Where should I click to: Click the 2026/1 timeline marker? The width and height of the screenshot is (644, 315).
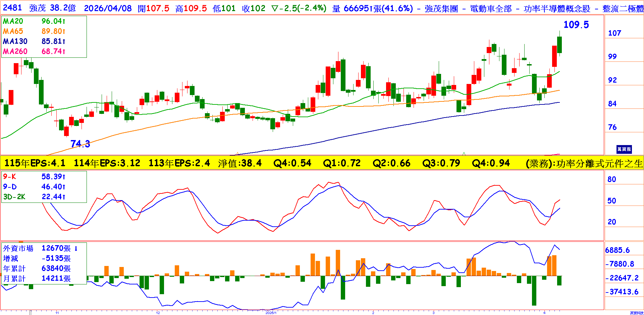(x=271, y=313)
